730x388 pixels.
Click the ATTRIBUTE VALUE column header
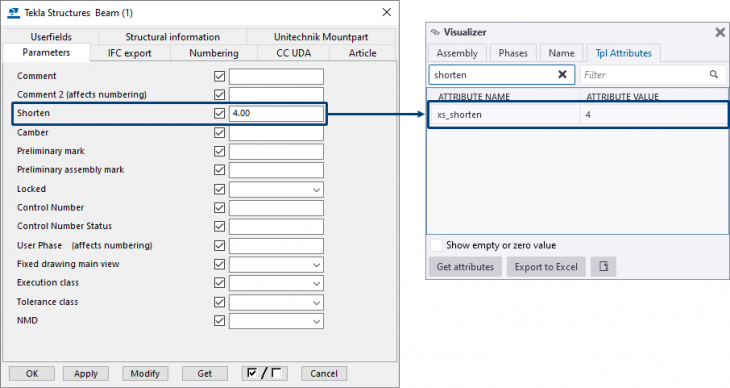(x=622, y=97)
